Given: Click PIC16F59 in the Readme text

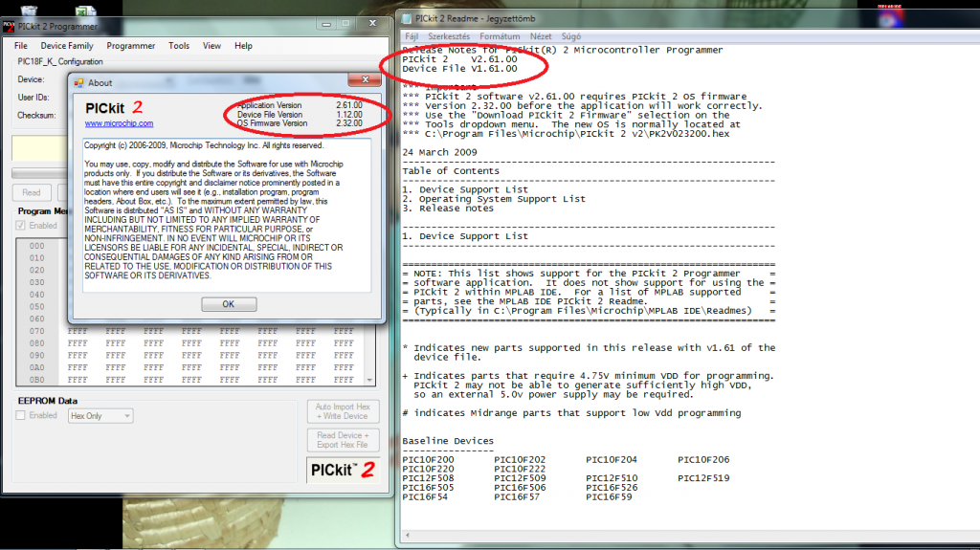Looking at the screenshot, I should [x=609, y=496].
